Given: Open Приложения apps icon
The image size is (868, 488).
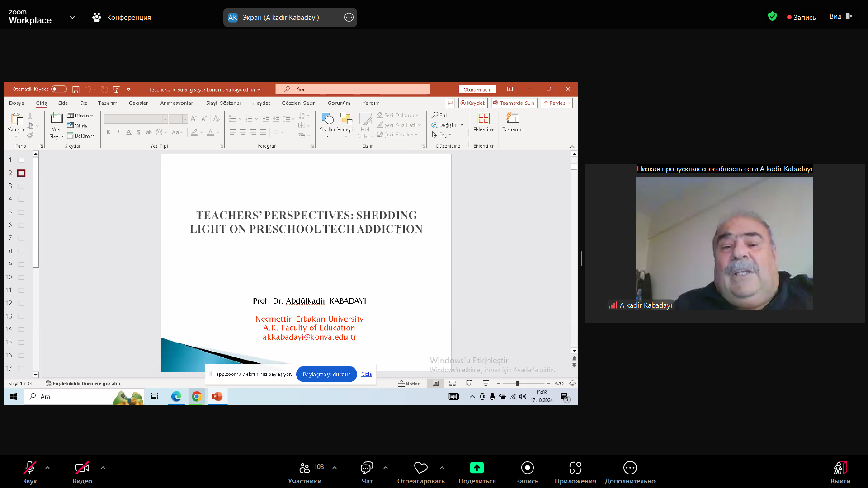Looking at the screenshot, I should pyautogui.click(x=575, y=468).
